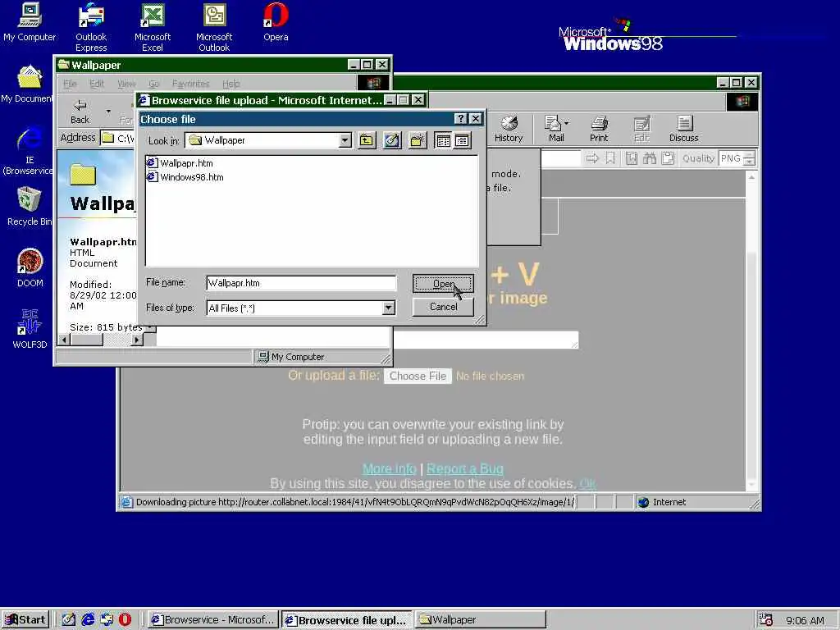This screenshot has width=840, height=630.
Task: Select the Recycle Bin icon
Action: (30, 206)
